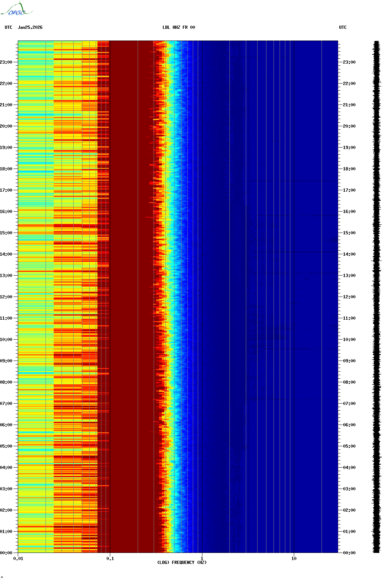Click the 00:00 label on left axis
The height and width of the screenshot is (581, 392).
[x=6, y=553]
